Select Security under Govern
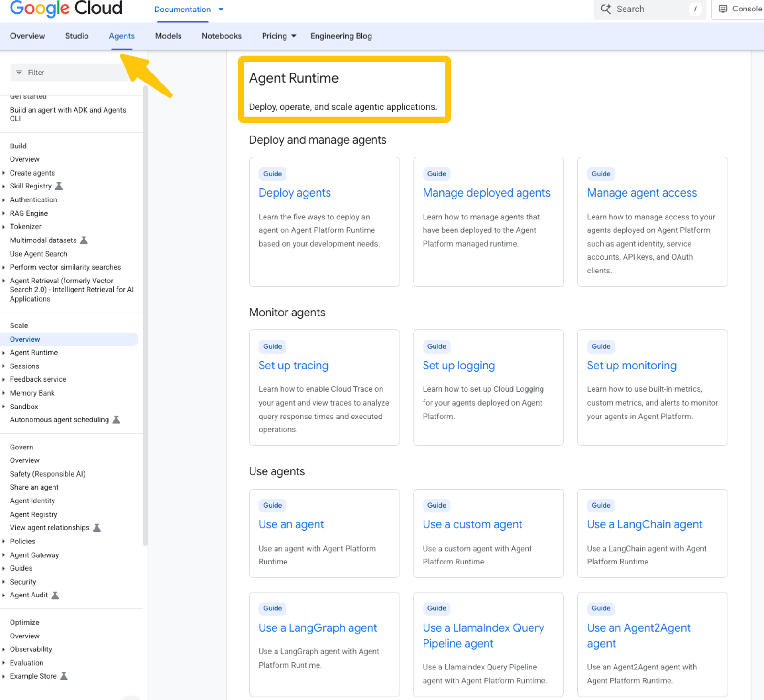This screenshot has height=700, width=764. coord(23,582)
